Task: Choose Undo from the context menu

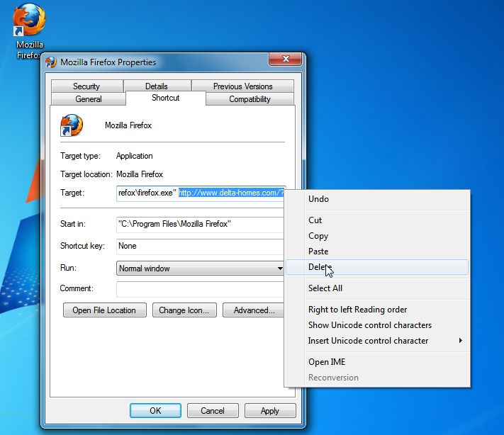Action: pyautogui.click(x=376, y=199)
